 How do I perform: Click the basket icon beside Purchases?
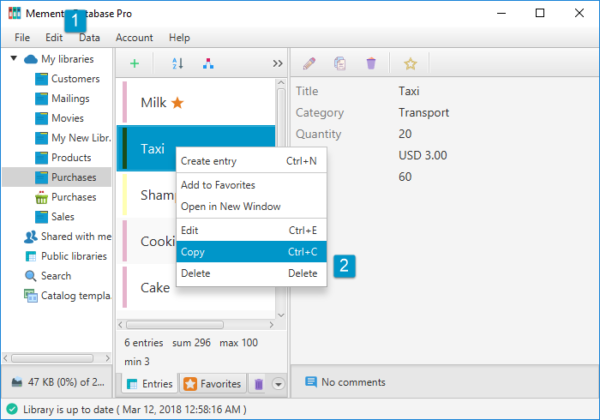41,197
